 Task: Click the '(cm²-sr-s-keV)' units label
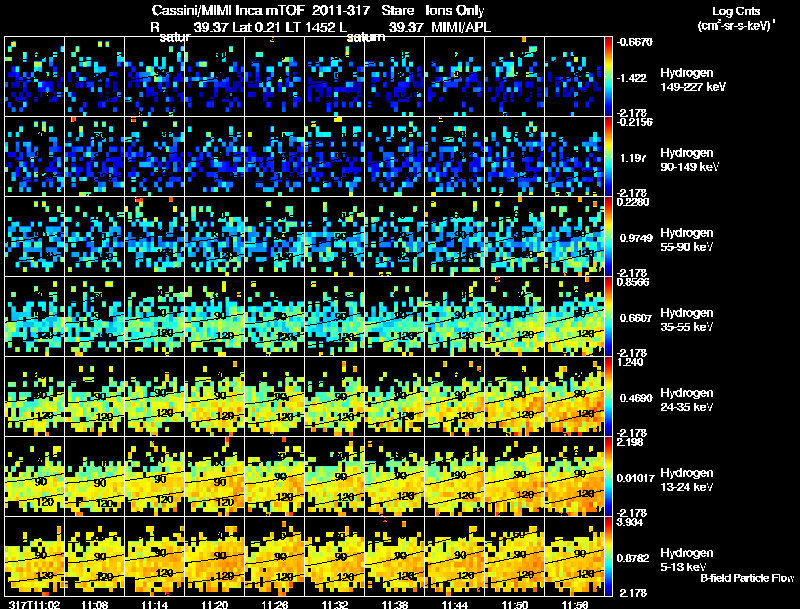click(x=735, y=25)
